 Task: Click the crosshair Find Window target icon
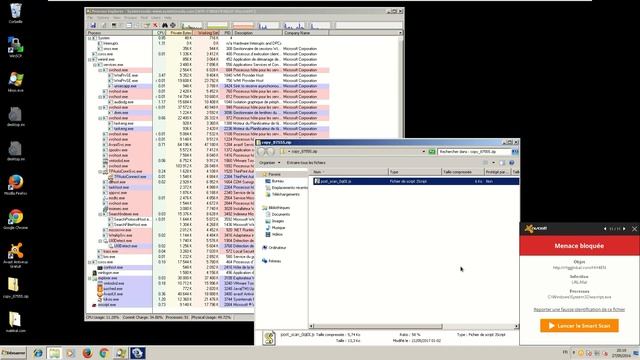click(173, 25)
